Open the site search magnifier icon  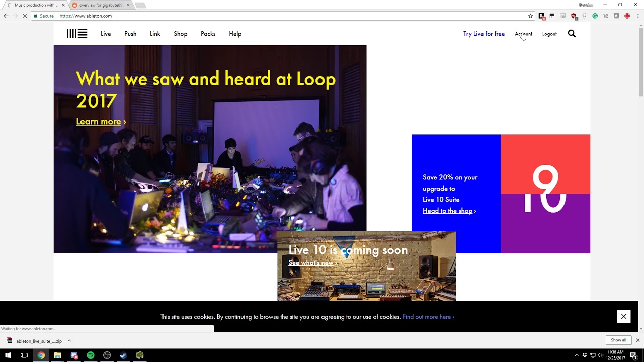pos(572,34)
